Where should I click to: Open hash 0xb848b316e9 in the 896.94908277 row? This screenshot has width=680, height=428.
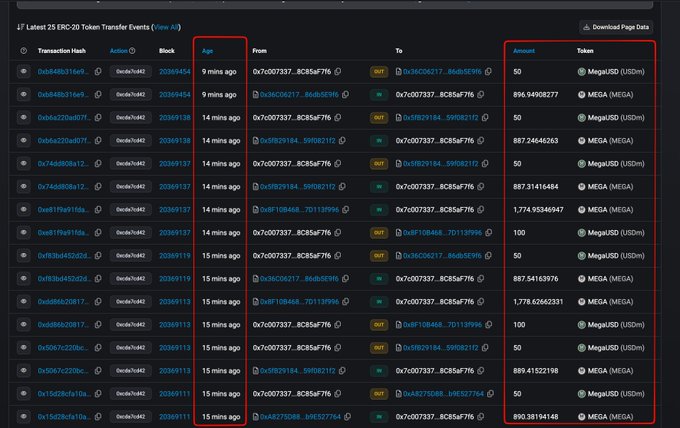tap(63, 95)
